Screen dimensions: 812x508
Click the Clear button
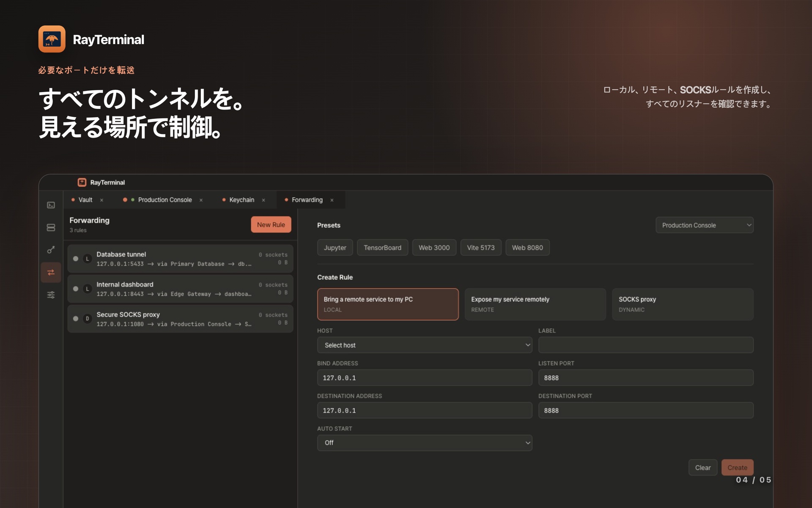point(703,468)
